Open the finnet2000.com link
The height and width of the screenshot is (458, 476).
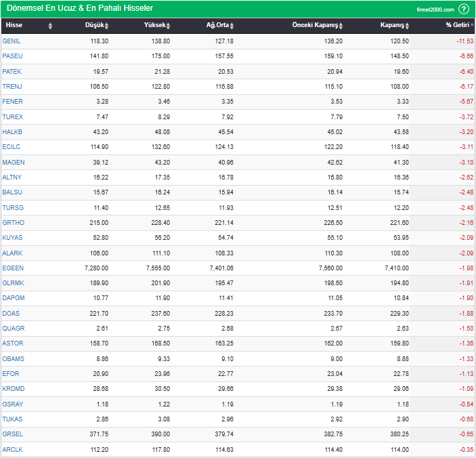pyautogui.click(x=435, y=9)
